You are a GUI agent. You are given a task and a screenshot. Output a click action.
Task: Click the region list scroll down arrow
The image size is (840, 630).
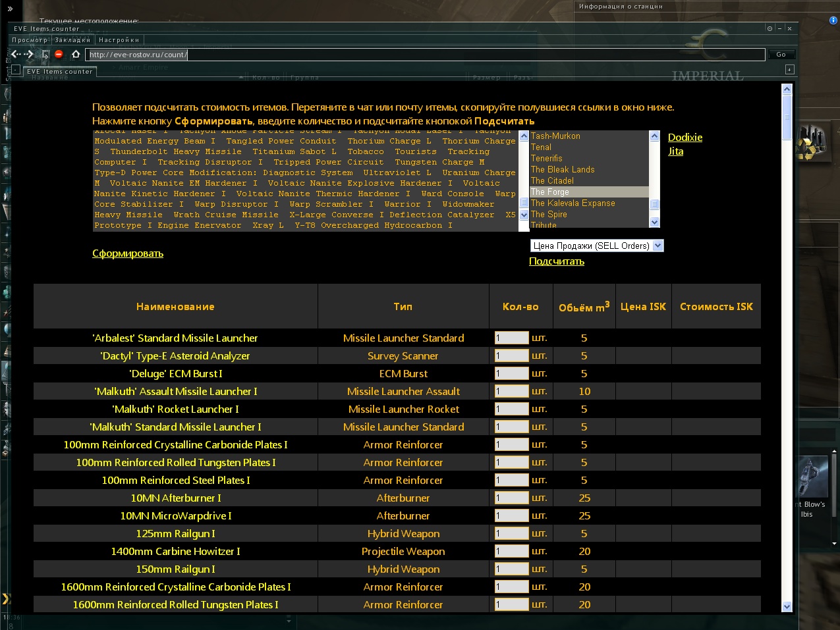click(x=654, y=223)
